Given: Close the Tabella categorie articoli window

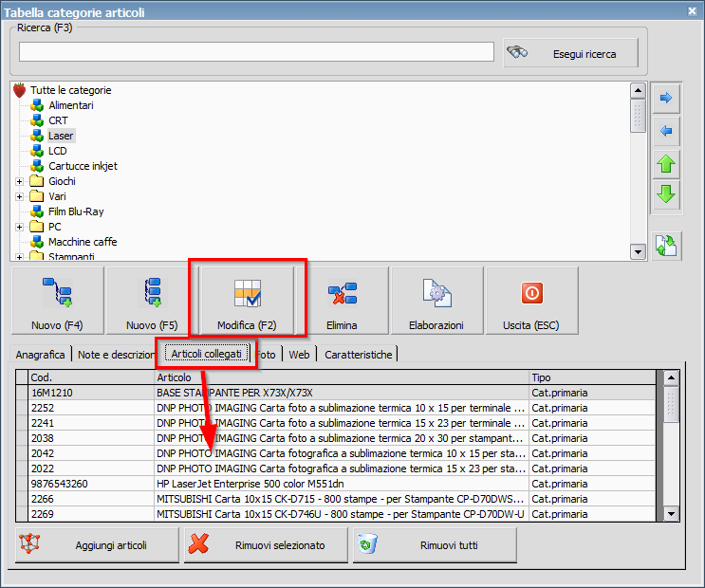Looking at the screenshot, I should pyautogui.click(x=693, y=11).
